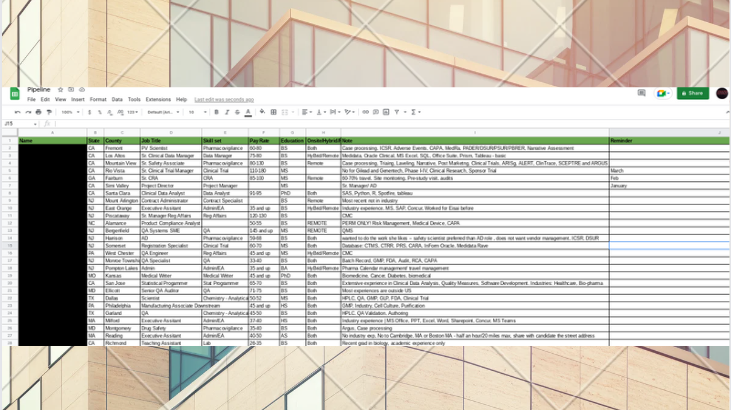
Task: Open text color picker
Action: click(x=248, y=112)
